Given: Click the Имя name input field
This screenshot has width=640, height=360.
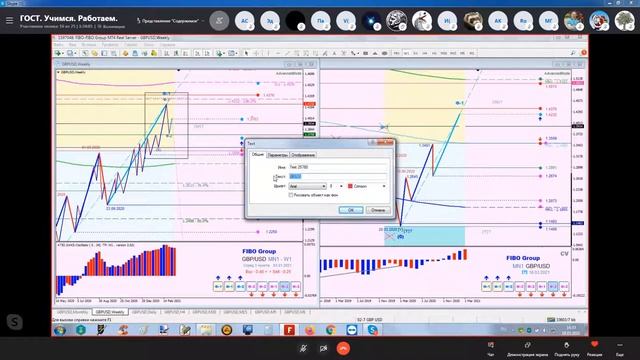Looking at the screenshot, I should [x=338, y=167].
